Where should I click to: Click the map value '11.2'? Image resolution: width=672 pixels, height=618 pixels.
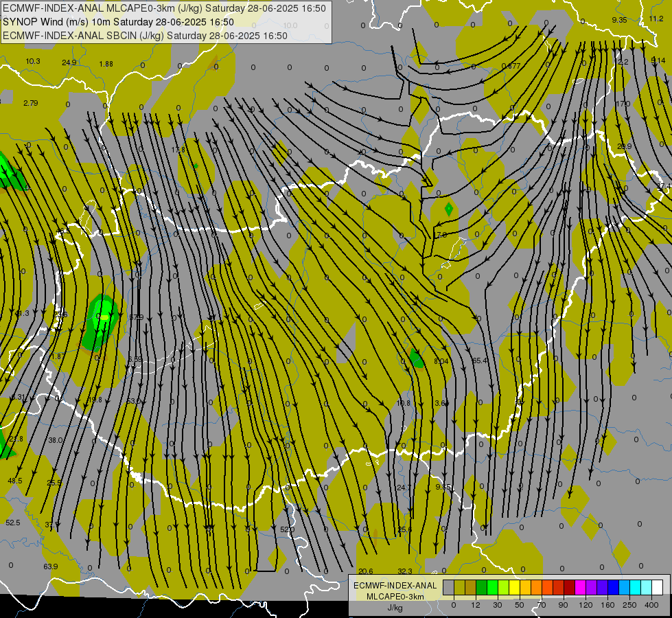(656, 19)
